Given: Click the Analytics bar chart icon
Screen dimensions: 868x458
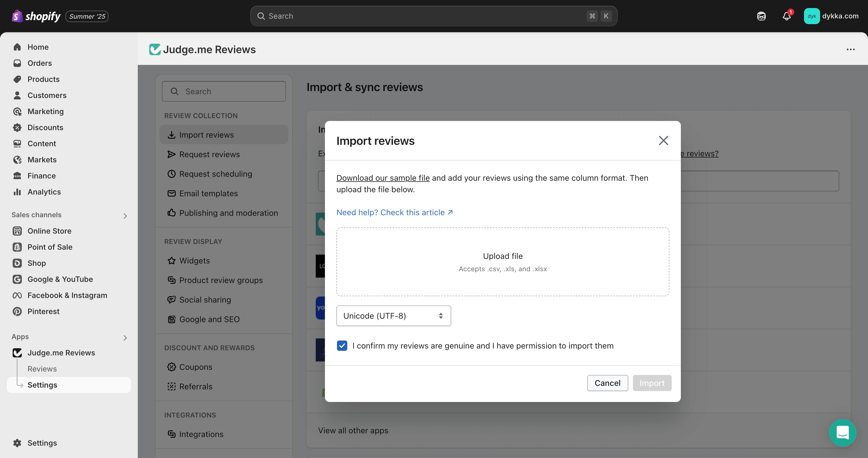Looking at the screenshot, I should [x=17, y=192].
